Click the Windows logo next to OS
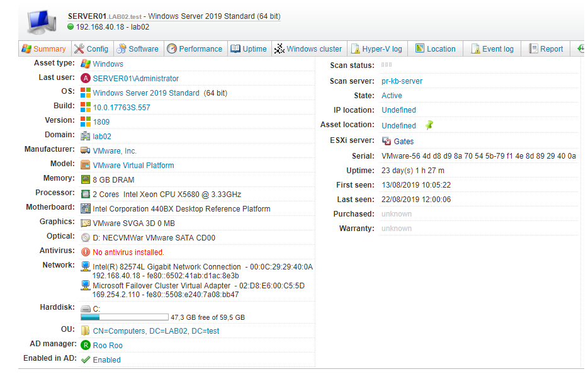Viewport: 588px width, 379px height. (86, 93)
